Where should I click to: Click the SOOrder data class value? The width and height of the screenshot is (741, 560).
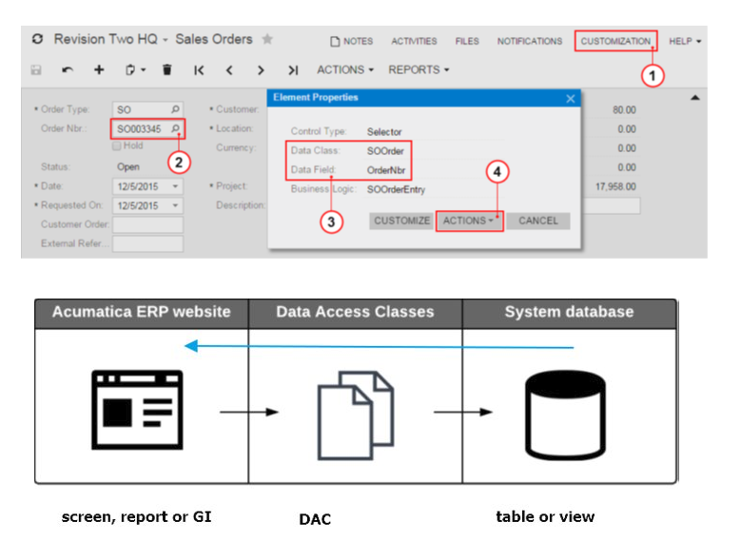[x=385, y=151]
